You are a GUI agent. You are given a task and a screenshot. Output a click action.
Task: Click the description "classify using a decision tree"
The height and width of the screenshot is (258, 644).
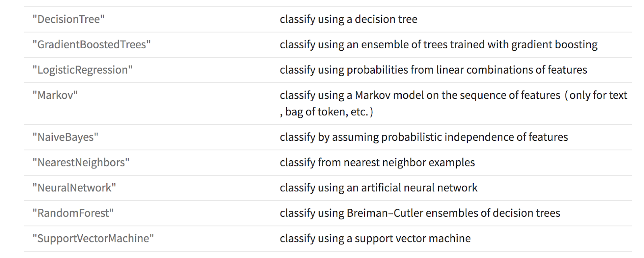pos(349,19)
